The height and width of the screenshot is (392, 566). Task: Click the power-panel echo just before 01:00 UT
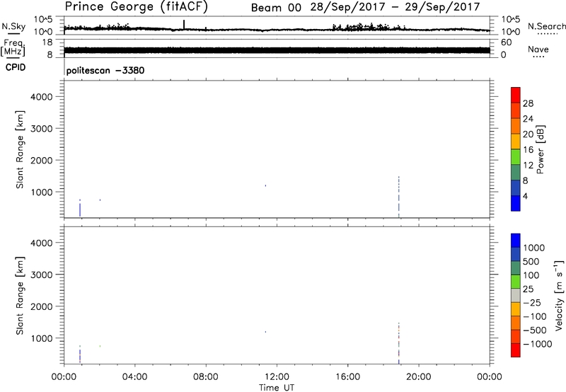pyautogui.click(x=80, y=209)
